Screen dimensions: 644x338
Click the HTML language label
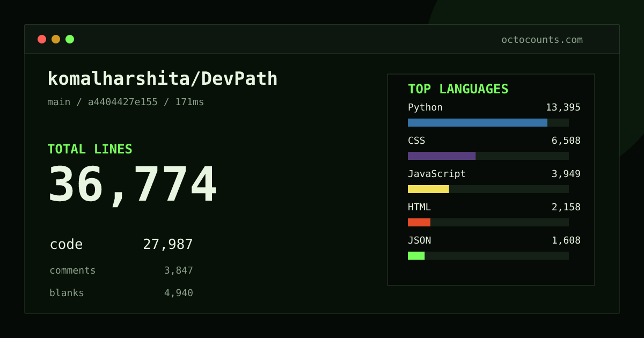(419, 207)
